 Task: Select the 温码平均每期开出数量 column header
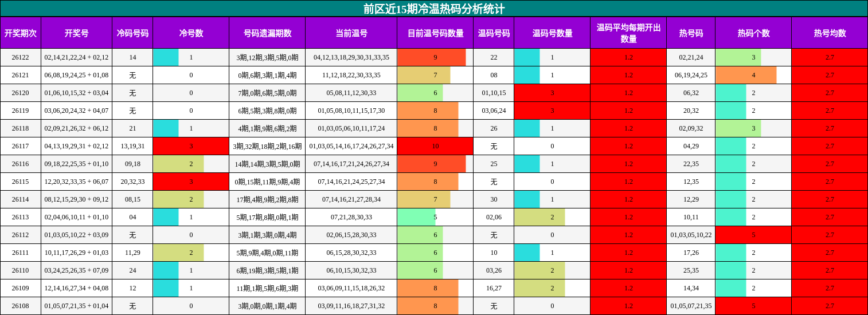pyautogui.click(x=628, y=33)
